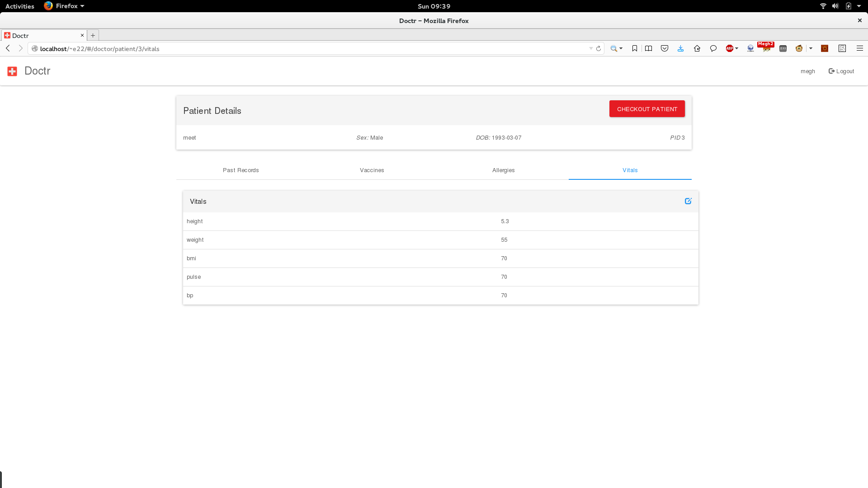
Task: Switch to the Allergies tab
Action: click(503, 170)
